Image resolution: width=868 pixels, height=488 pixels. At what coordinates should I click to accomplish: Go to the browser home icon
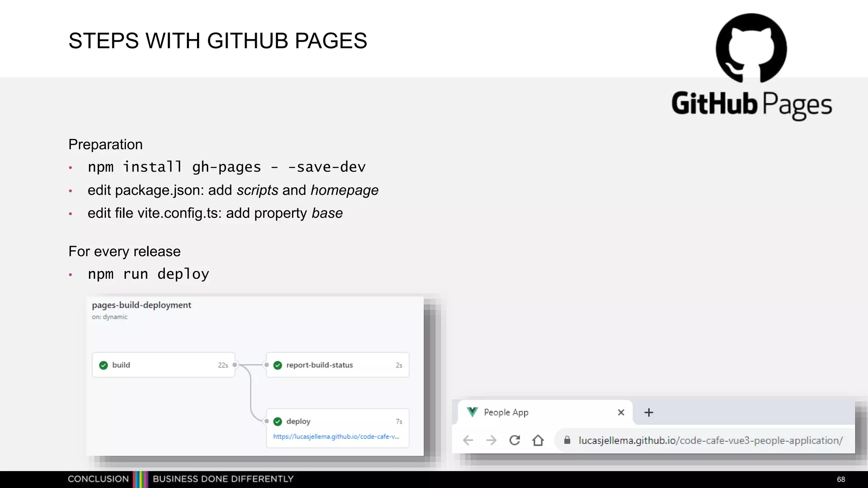(x=538, y=440)
